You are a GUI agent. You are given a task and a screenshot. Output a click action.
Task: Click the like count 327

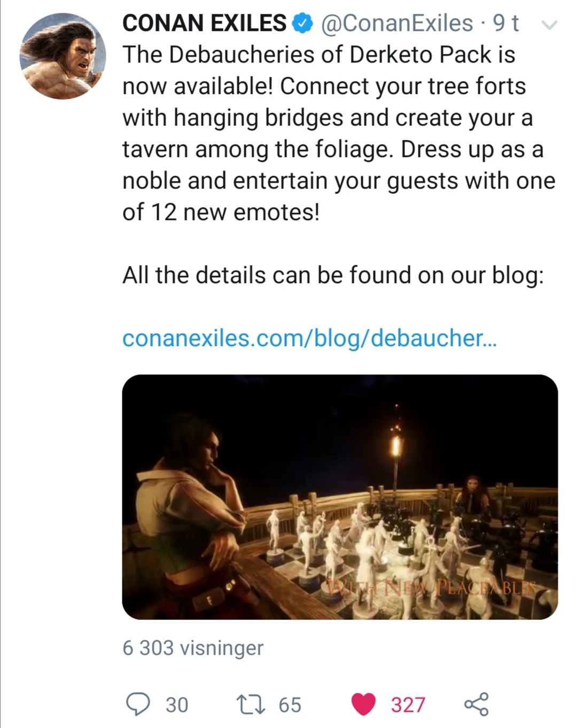408,704
